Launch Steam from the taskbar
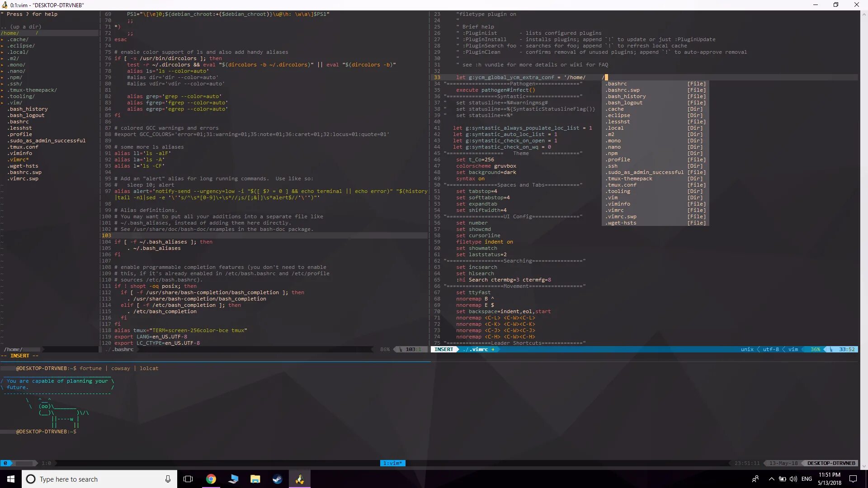Screen dimensions: 868x488 click(x=277, y=479)
